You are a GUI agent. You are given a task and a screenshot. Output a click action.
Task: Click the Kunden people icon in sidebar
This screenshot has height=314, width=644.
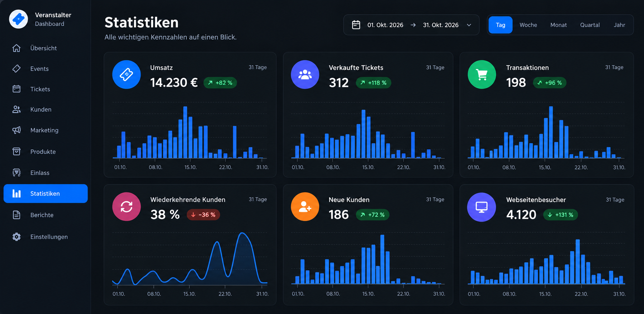[16, 109]
